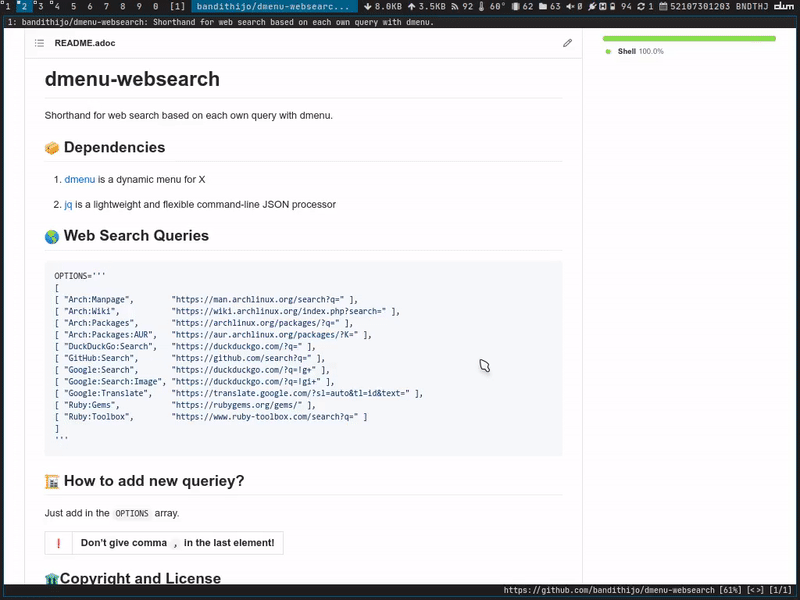Click the [61%] scroll position indicator
800x600 pixels.
point(731,590)
